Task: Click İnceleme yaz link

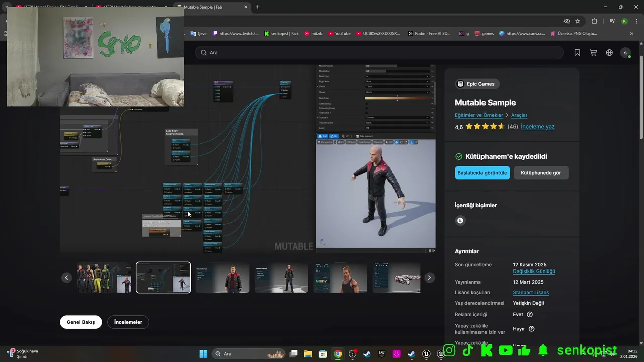Action: tap(538, 127)
